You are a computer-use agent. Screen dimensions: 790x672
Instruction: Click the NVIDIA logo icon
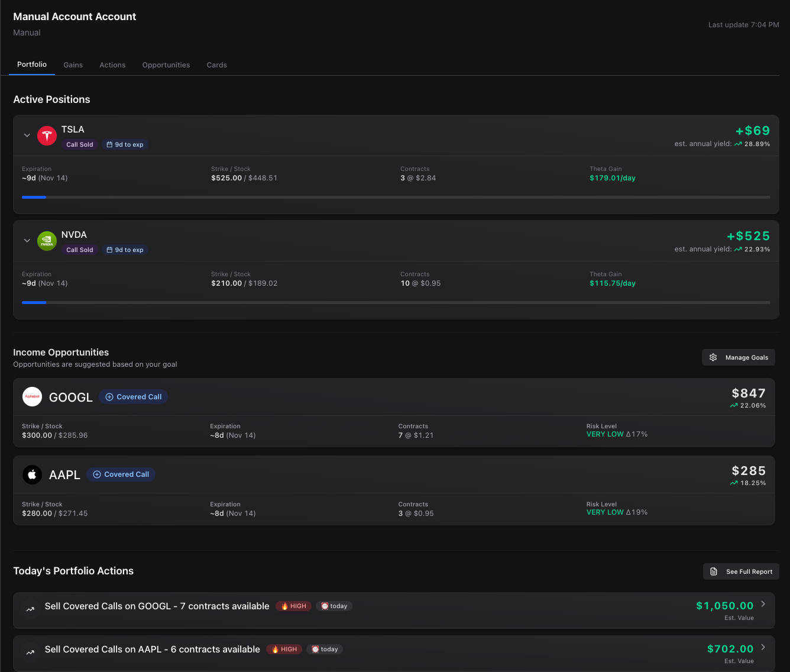tap(47, 241)
